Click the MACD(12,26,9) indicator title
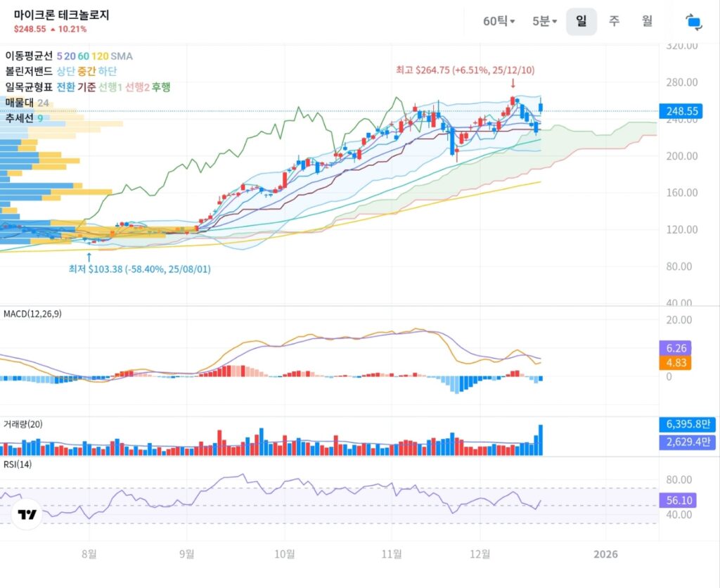This screenshot has width=720, height=588. (32, 314)
